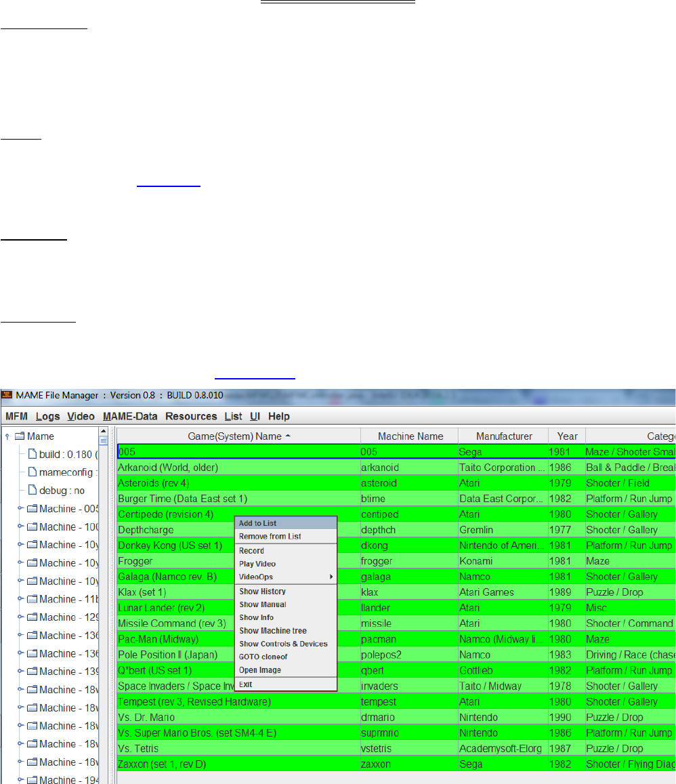Viewport: 676px width, 784px height.
Task: Expand the Machine - 129 tree node
Action: (x=20, y=617)
